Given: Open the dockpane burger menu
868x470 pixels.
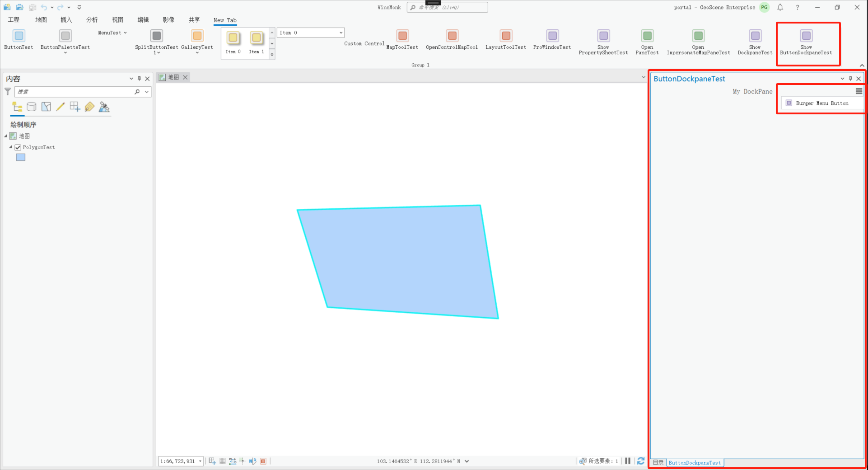Looking at the screenshot, I should pyautogui.click(x=859, y=91).
